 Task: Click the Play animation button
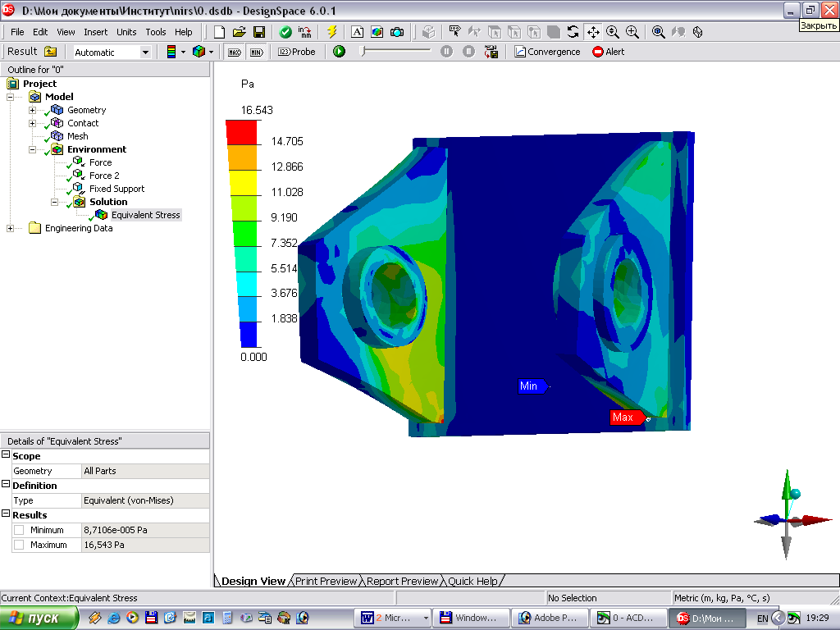(339, 52)
